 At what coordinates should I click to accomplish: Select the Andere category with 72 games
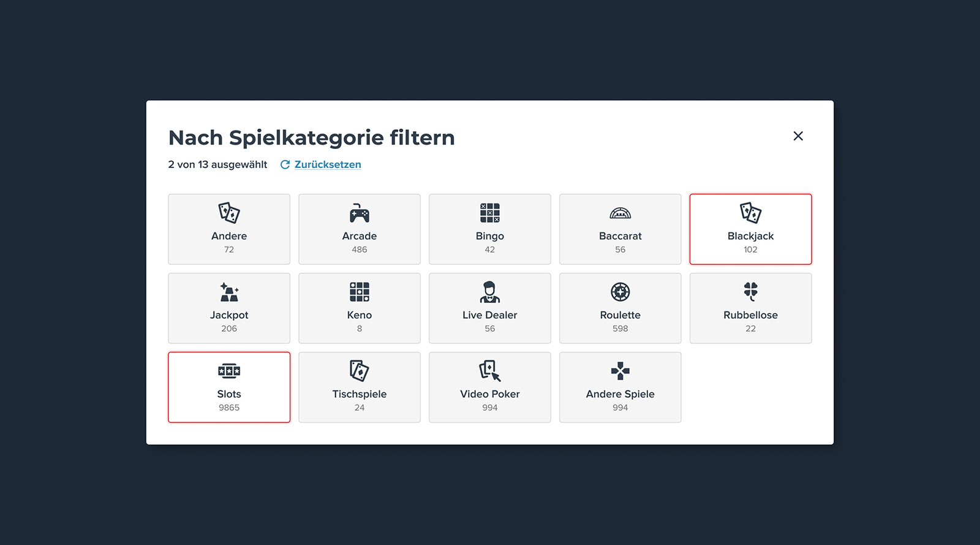pyautogui.click(x=229, y=229)
